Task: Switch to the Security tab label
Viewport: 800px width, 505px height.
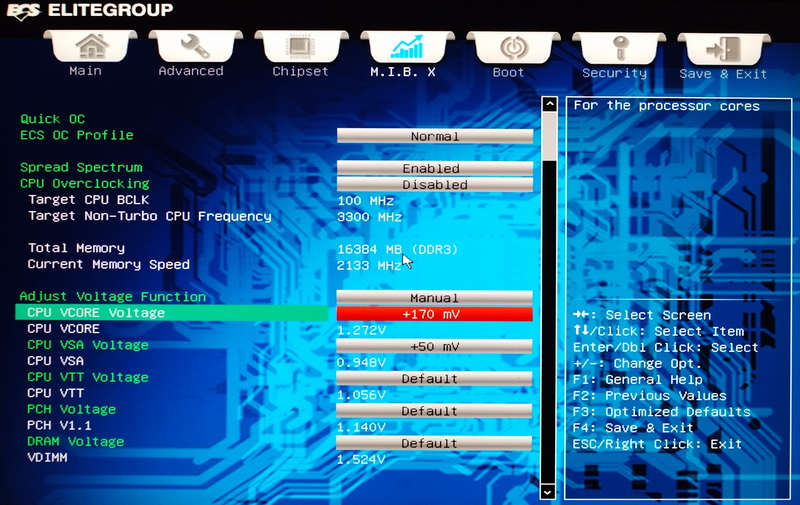Action: (614, 73)
